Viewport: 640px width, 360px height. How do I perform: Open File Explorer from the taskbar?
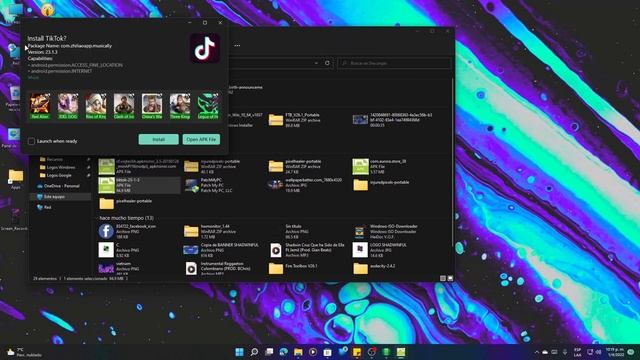[x=298, y=352]
